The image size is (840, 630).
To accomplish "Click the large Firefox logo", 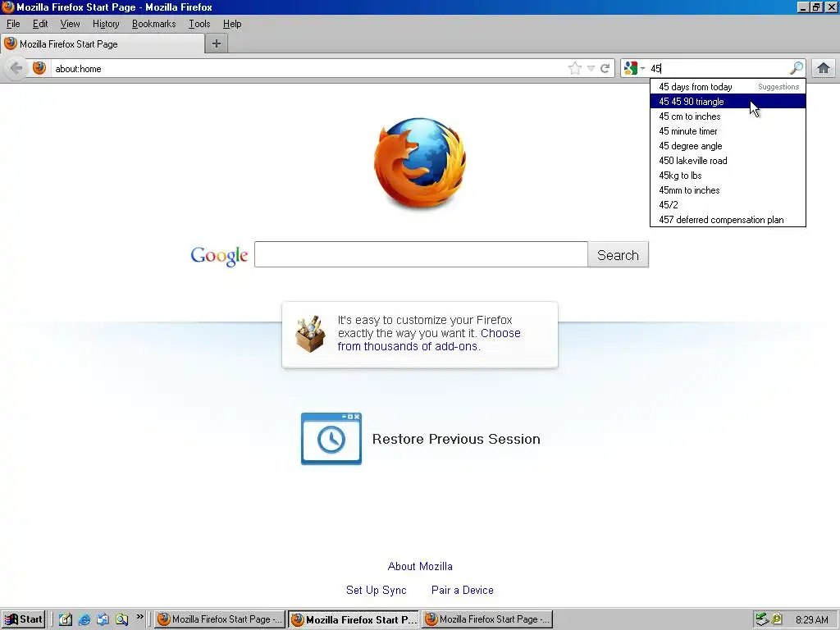I will tap(420, 163).
